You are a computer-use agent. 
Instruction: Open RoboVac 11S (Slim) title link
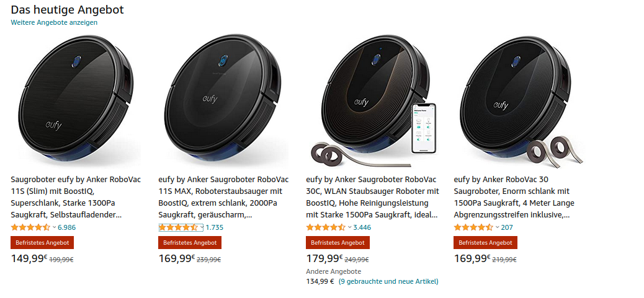pos(76,197)
